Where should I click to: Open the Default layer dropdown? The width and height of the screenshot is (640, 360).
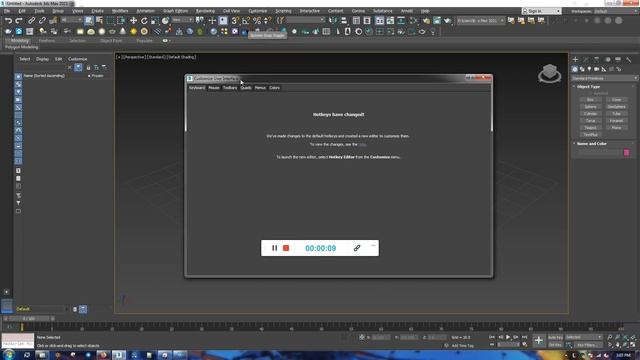41,309
